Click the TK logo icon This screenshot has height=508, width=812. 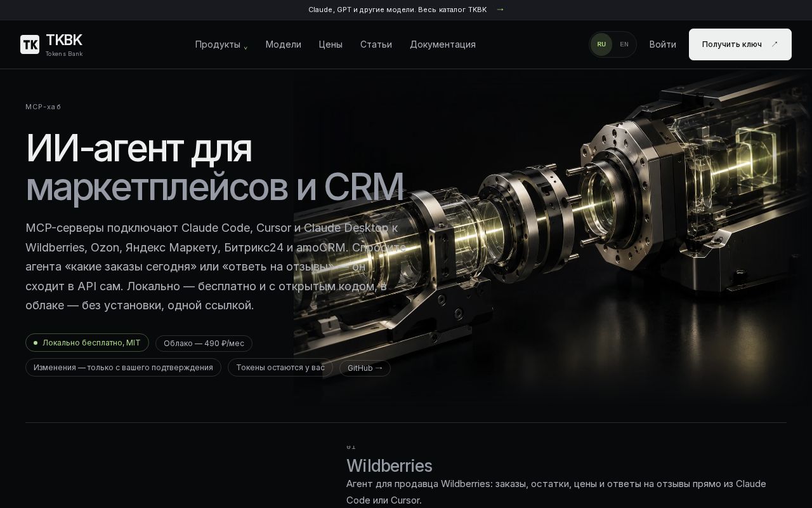(30, 44)
